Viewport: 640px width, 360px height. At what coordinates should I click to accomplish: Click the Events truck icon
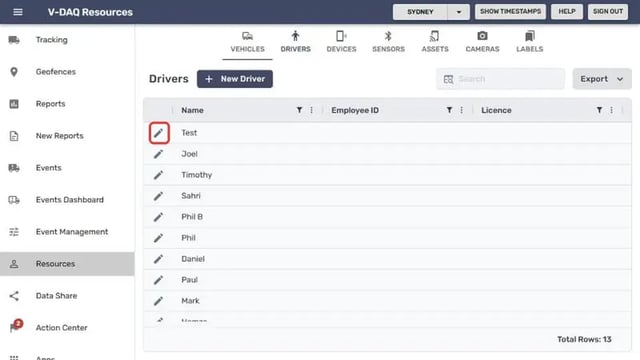tap(14, 168)
